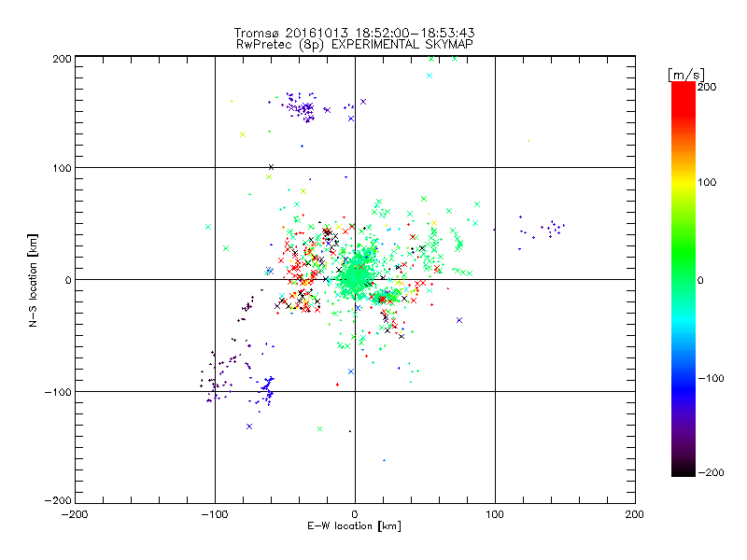Click the cyan X marker near top edge
The height and width of the screenshot is (560, 747).
pyautogui.click(x=430, y=76)
